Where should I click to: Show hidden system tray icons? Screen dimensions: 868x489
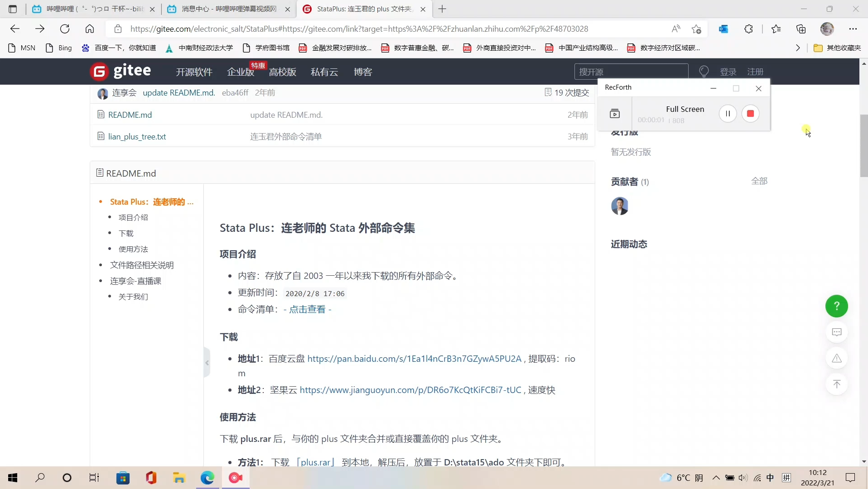click(716, 478)
